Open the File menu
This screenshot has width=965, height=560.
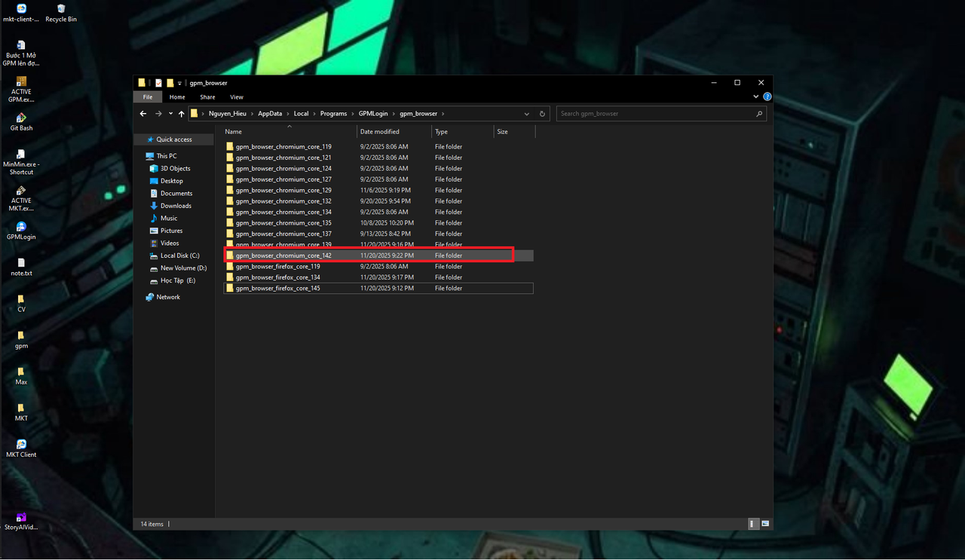(148, 97)
